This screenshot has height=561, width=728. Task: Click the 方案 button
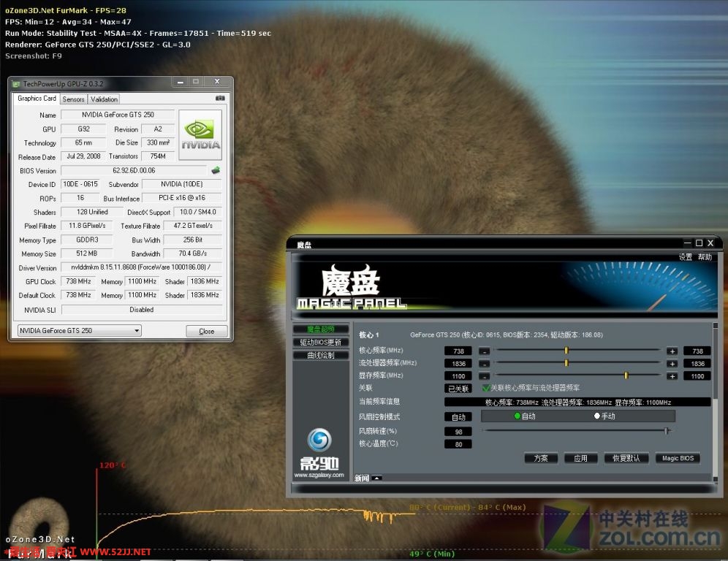coord(541,458)
